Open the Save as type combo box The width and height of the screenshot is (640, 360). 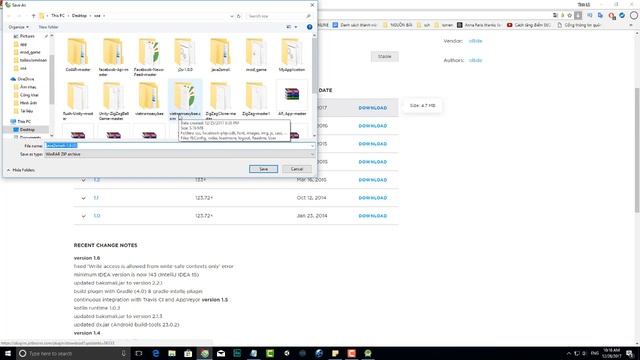180,154
